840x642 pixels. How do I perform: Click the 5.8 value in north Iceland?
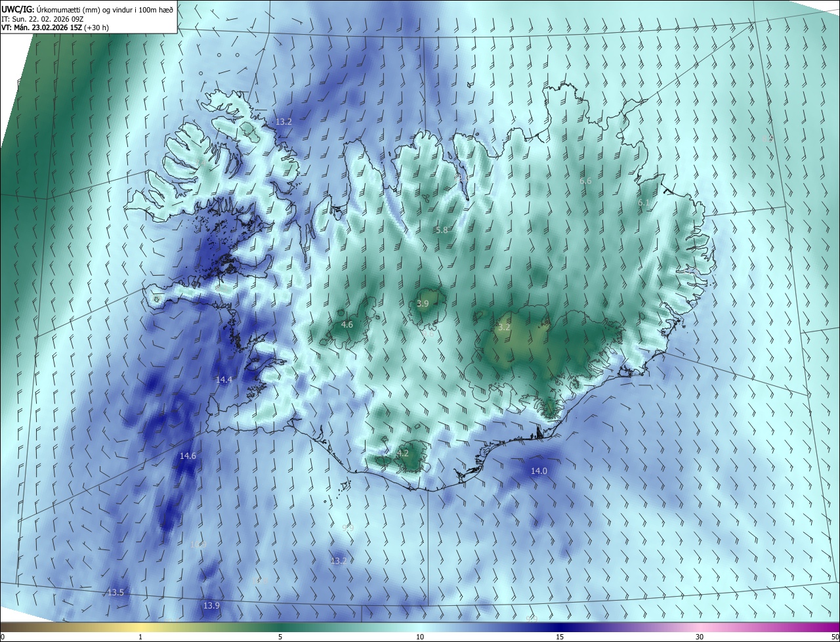442,230
